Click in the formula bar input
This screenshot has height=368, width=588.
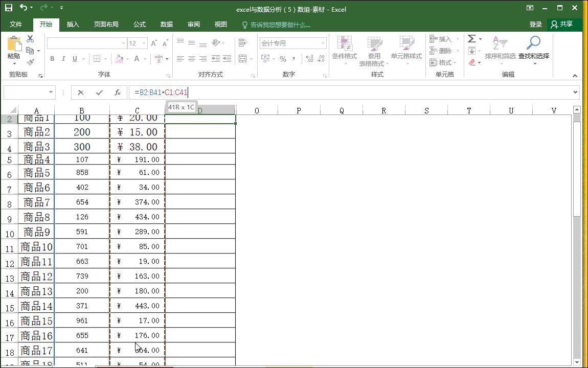[350, 92]
